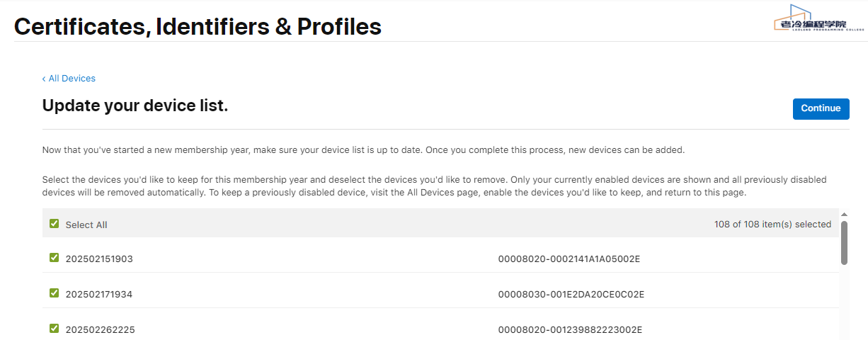The height and width of the screenshot is (340, 868).
Task: Click the UDID 00008020-0002141A1A05002E
Action: pyautogui.click(x=569, y=259)
